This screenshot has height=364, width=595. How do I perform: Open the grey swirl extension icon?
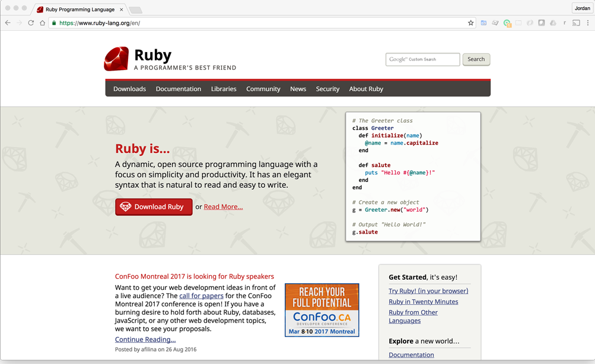tap(530, 23)
